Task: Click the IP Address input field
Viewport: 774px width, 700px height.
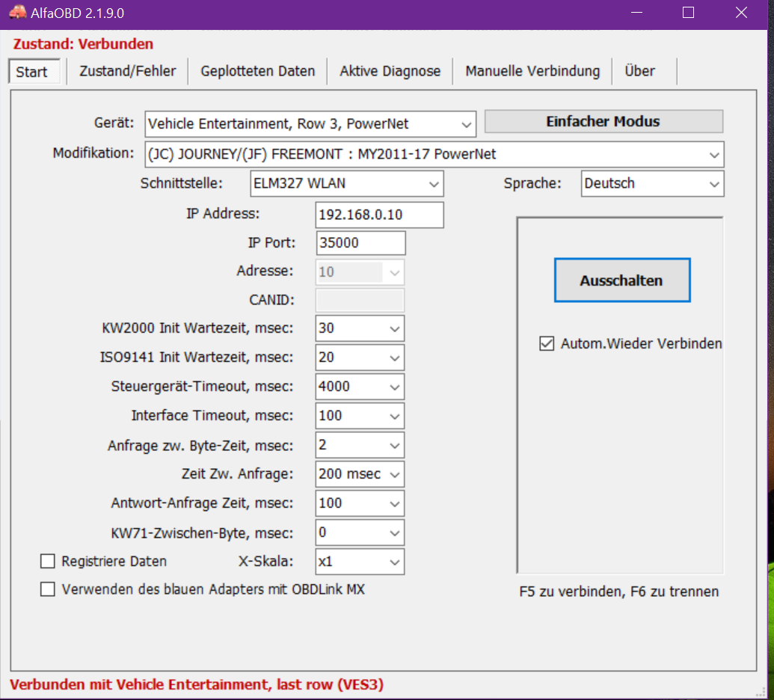Action: (379, 215)
